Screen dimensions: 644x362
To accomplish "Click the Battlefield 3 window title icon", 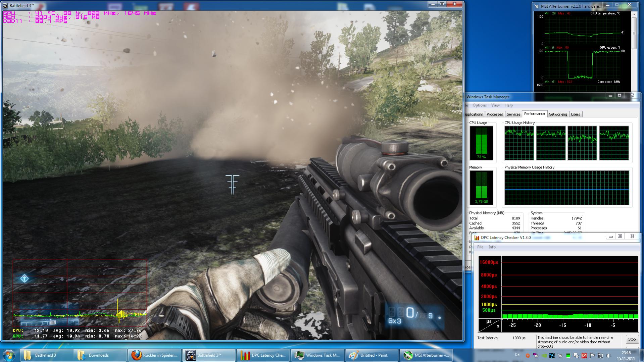I will point(5,6).
